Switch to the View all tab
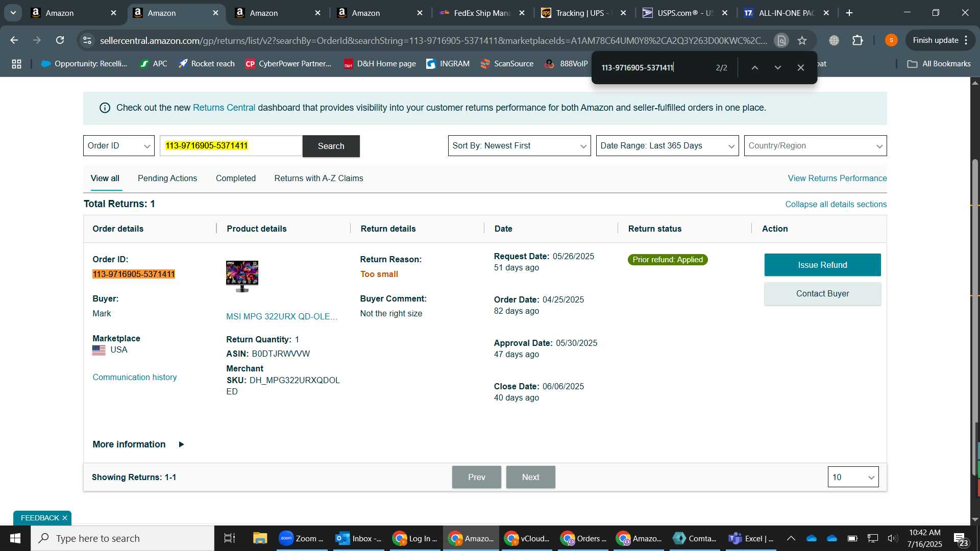The width and height of the screenshot is (980, 551). pos(105,179)
